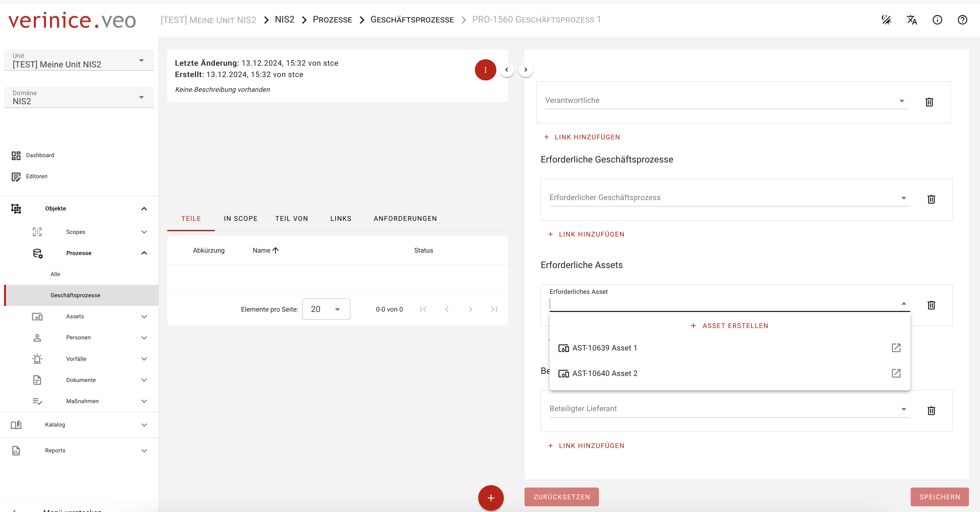Expand the Erforderlicher Geschäftsprozess dropdown
Viewport: 980px width, 512px height.
pyautogui.click(x=904, y=198)
